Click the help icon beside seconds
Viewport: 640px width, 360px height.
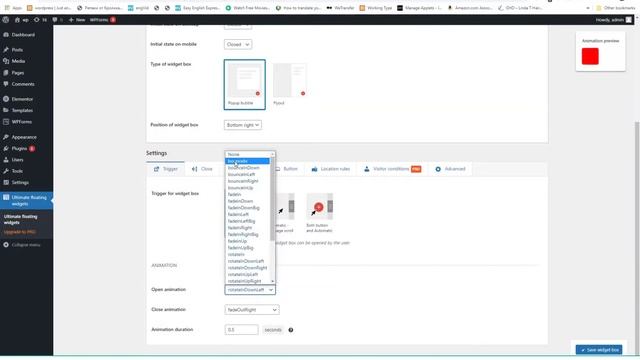point(291,330)
